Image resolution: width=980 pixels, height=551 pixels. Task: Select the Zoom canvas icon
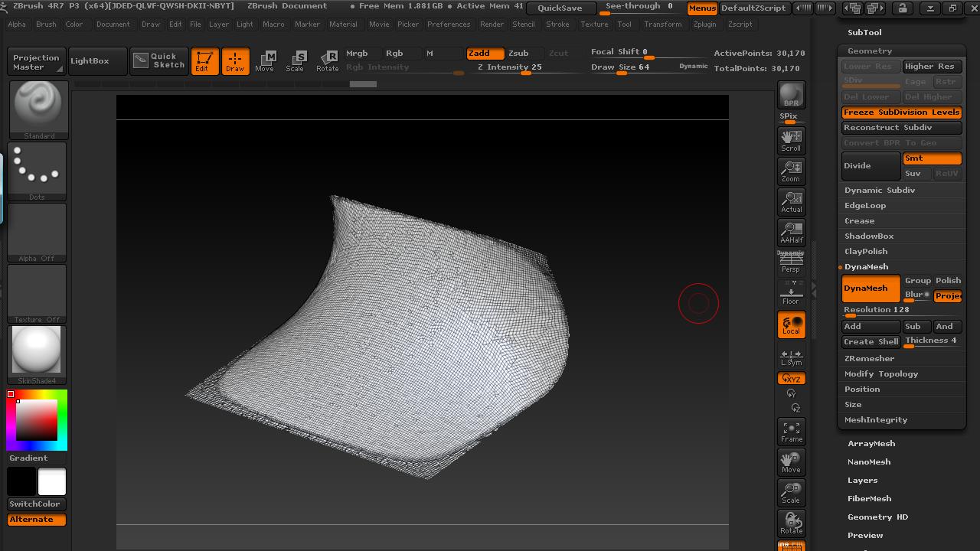[x=791, y=171]
